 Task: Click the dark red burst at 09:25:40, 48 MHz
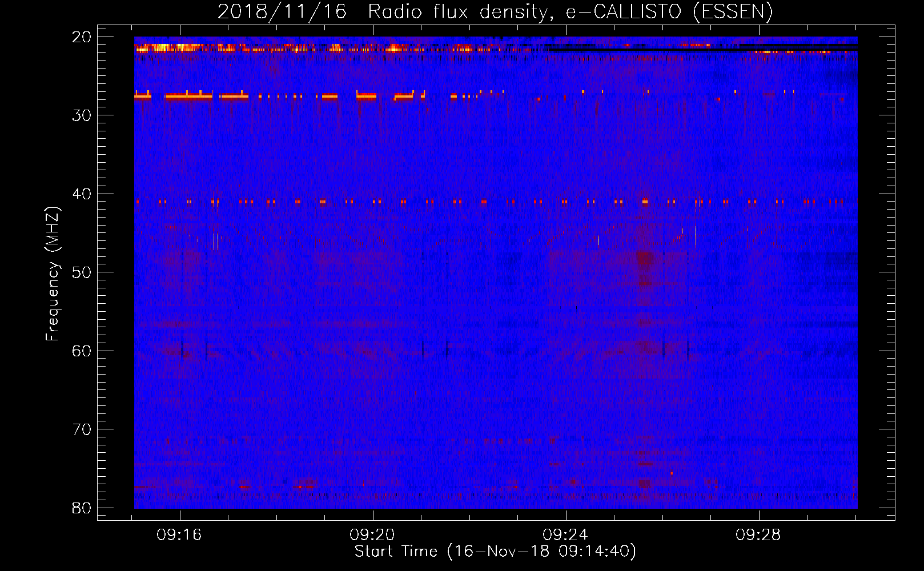point(645,258)
